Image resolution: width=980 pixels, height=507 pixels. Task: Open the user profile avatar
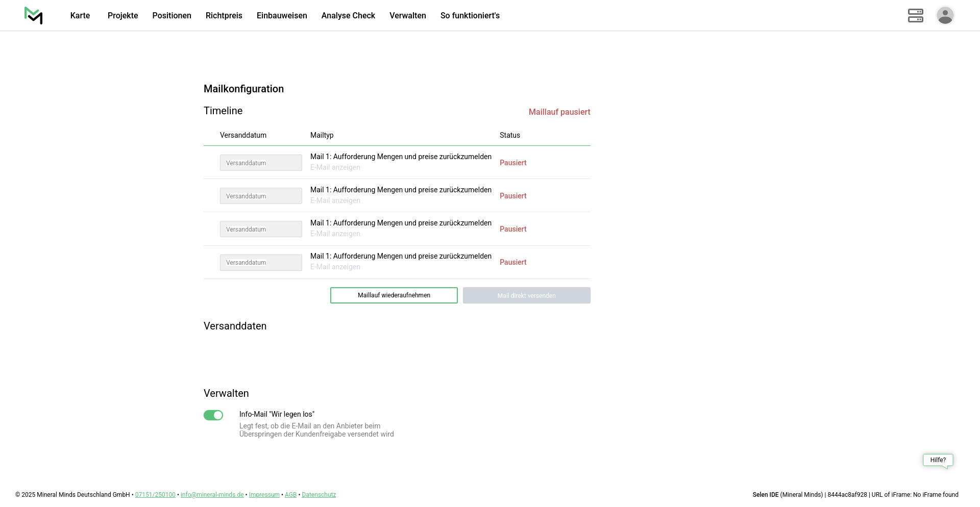tap(945, 15)
